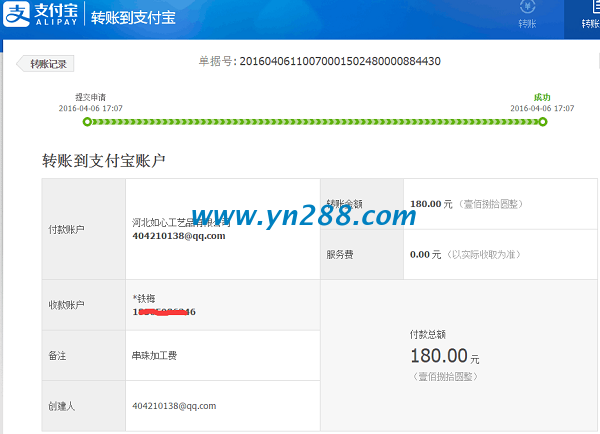
Task: Click creator email in 创建人 row
Action: click(174, 406)
